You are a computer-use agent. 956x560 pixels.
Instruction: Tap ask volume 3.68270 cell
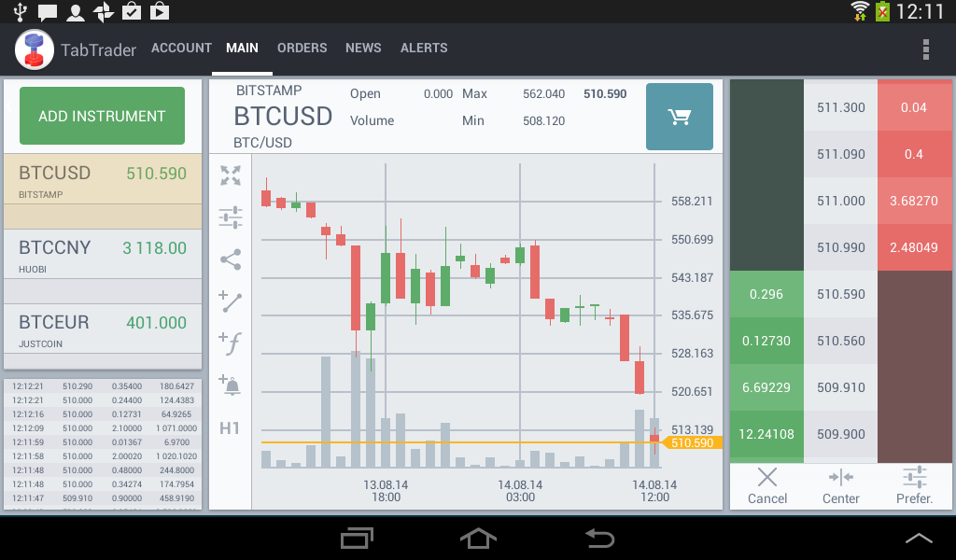(914, 201)
